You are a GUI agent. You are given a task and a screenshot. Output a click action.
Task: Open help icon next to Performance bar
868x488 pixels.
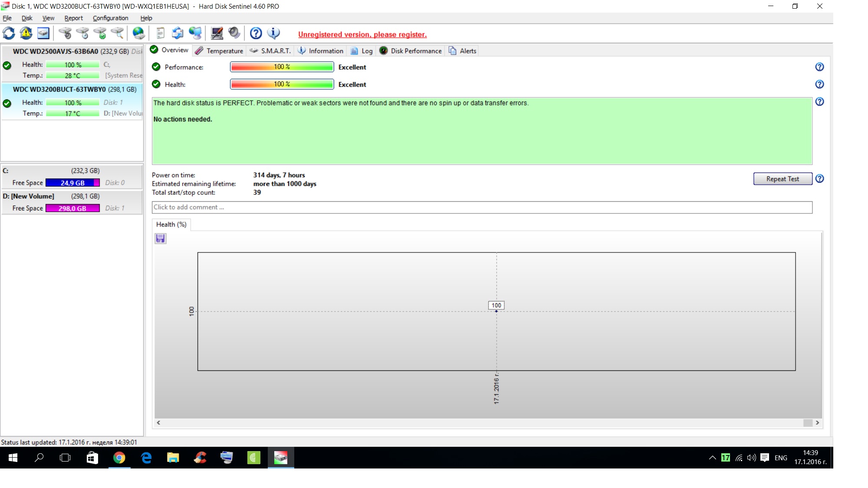coord(819,67)
